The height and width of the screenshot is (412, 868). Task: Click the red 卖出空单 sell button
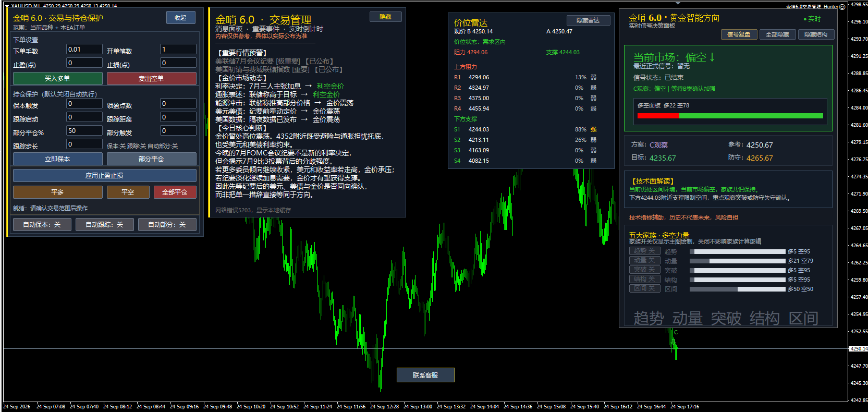151,78
